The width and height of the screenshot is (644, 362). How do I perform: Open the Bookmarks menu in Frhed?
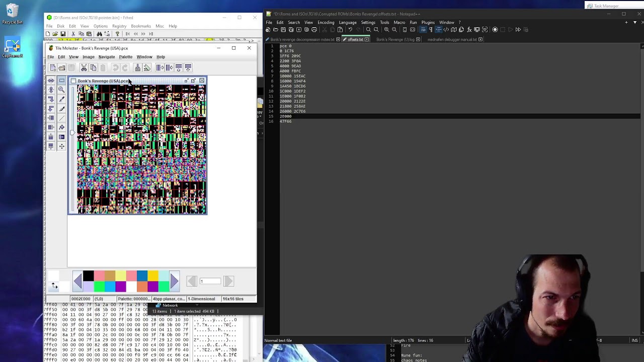(141, 26)
